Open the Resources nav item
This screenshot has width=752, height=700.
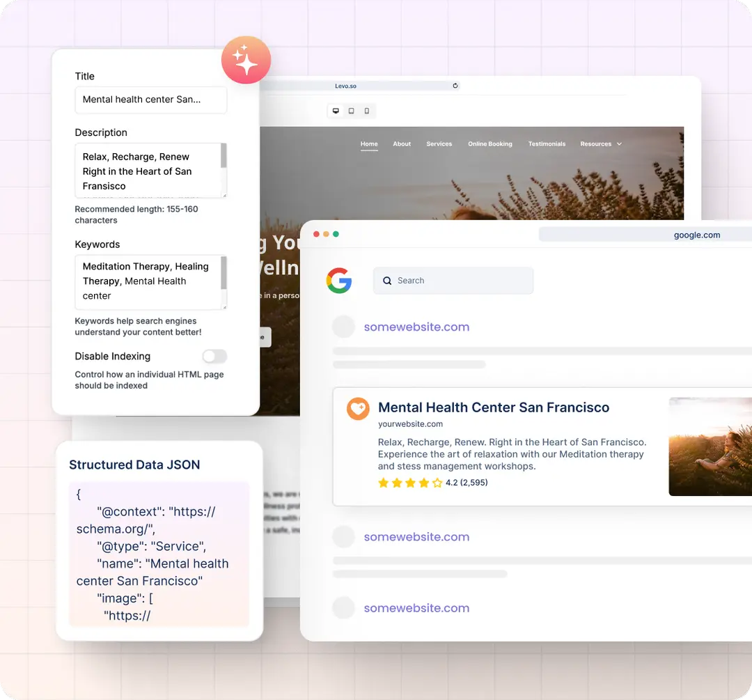pos(595,144)
